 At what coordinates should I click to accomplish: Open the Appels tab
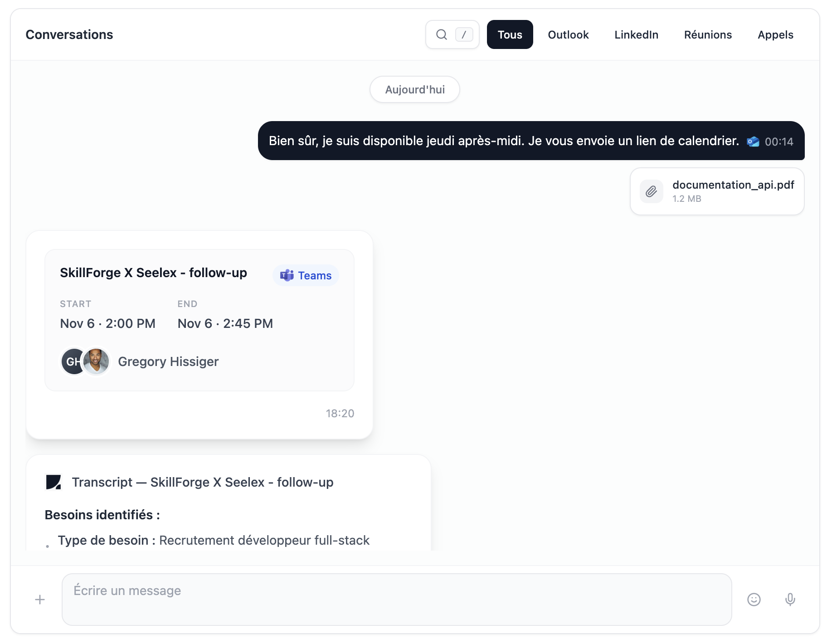pos(775,34)
